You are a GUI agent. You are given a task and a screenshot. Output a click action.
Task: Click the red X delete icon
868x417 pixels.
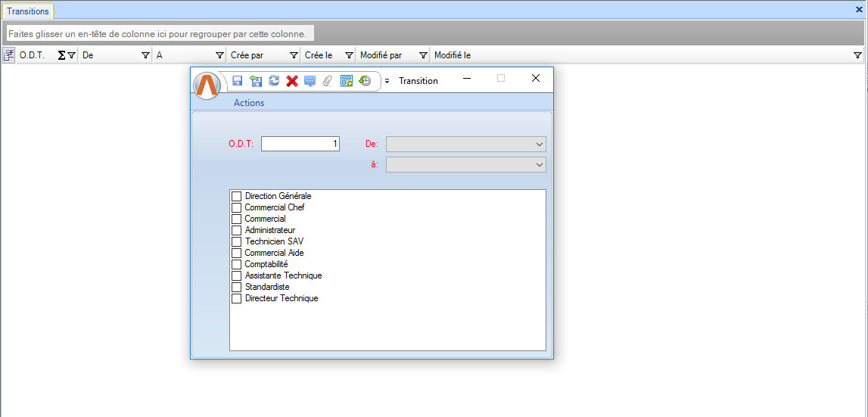tap(291, 81)
